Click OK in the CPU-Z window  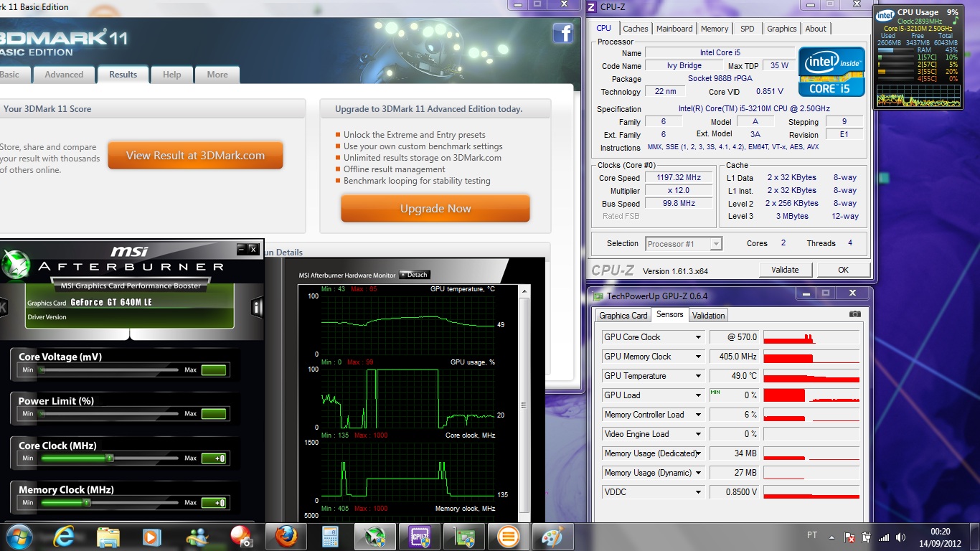click(843, 270)
